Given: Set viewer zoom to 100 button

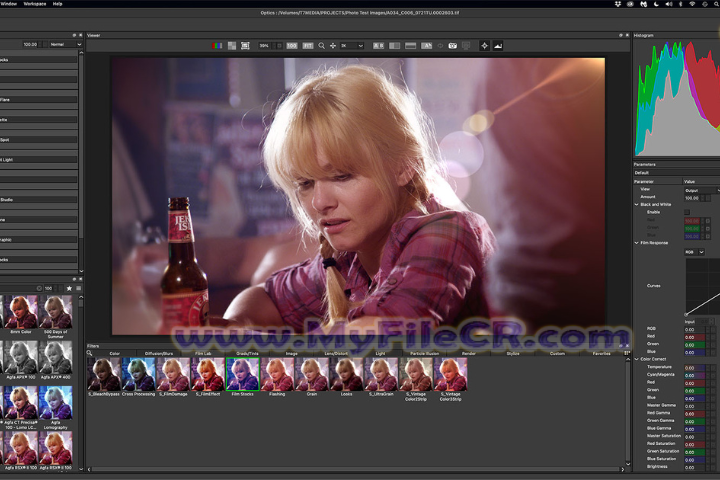Looking at the screenshot, I should coord(292,45).
